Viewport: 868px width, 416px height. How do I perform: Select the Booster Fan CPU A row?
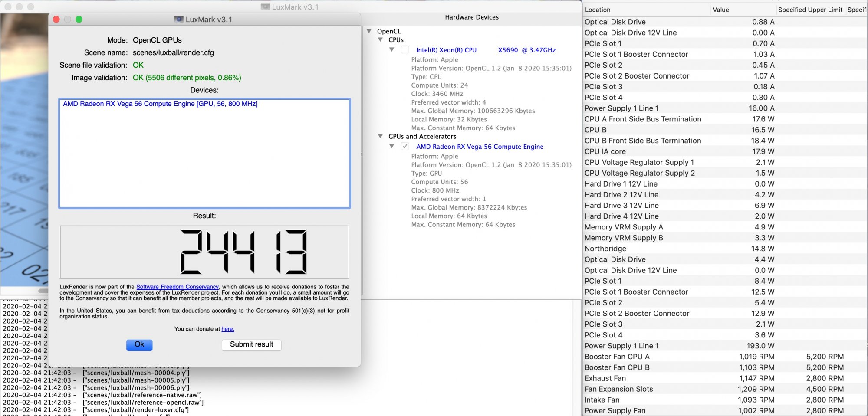coord(724,357)
